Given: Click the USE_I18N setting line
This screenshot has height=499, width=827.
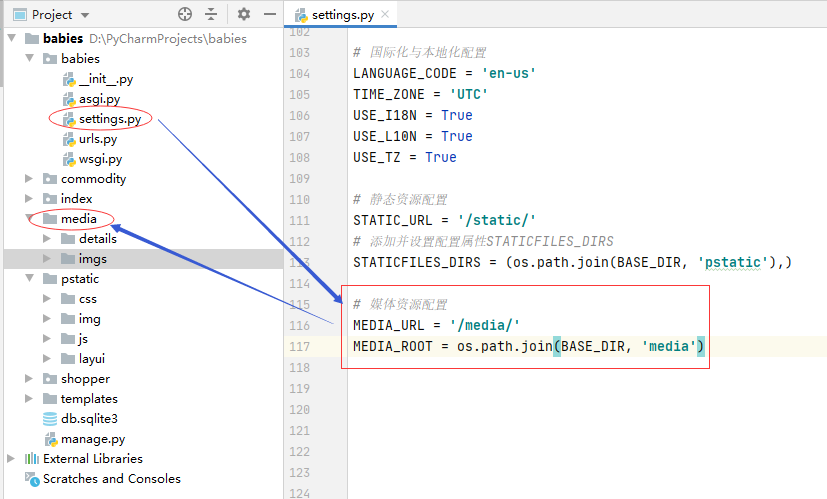Looking at the screenshot, I should [x=413, y=116].
